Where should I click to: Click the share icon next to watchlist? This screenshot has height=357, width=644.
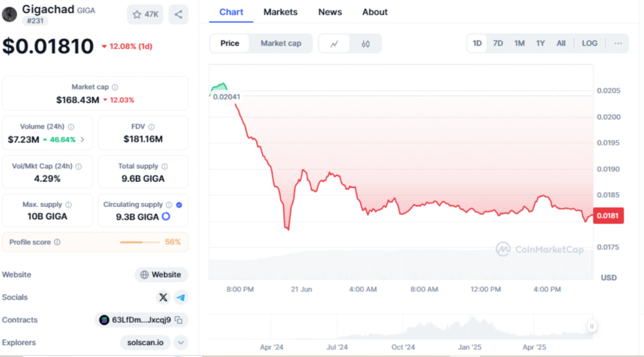click(179, 14)
